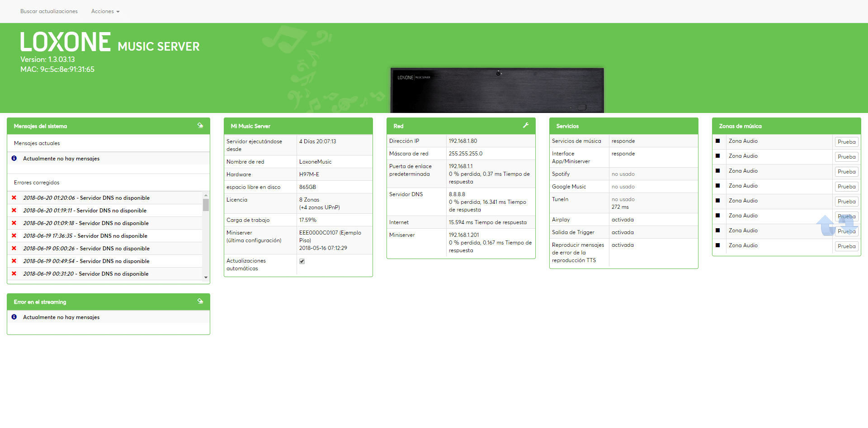This screenshot has width=868, height=428.
Task: Click the down arrow of the error list scrollbar
Action: tap(206, 277)
